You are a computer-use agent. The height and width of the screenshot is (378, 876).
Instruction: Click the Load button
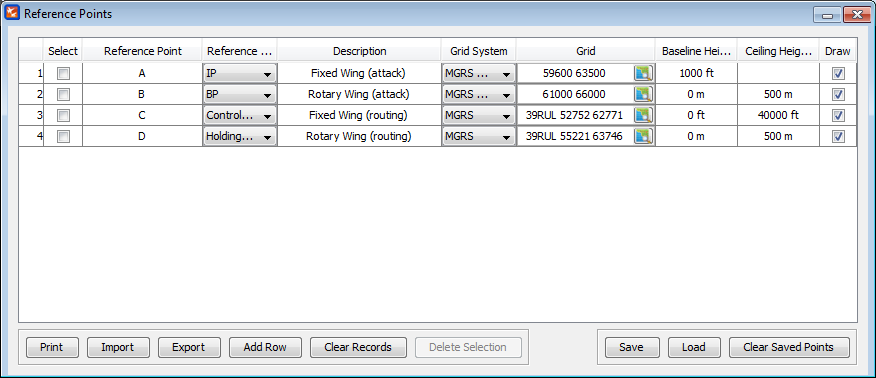pyautogui.click(x=694, y=347)
